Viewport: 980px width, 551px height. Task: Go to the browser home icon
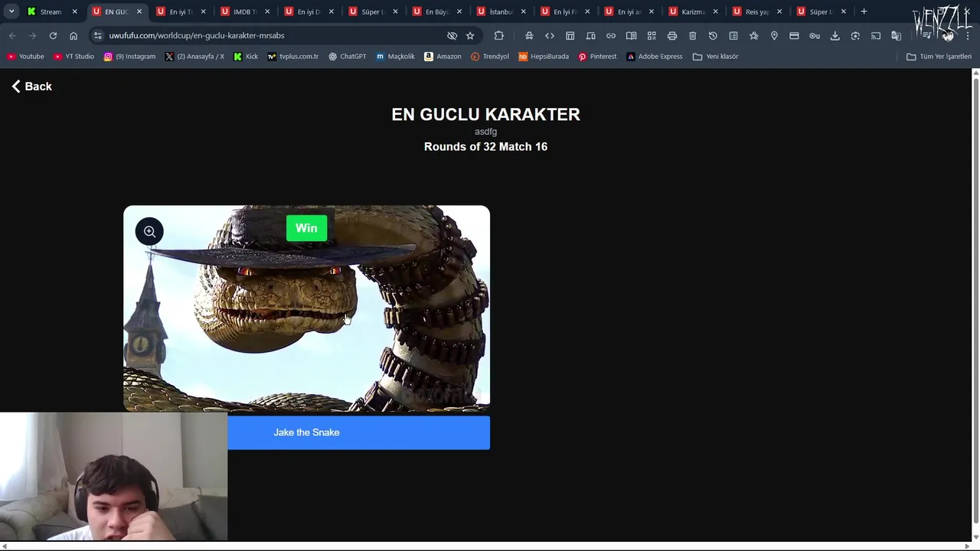click(73, 35)
